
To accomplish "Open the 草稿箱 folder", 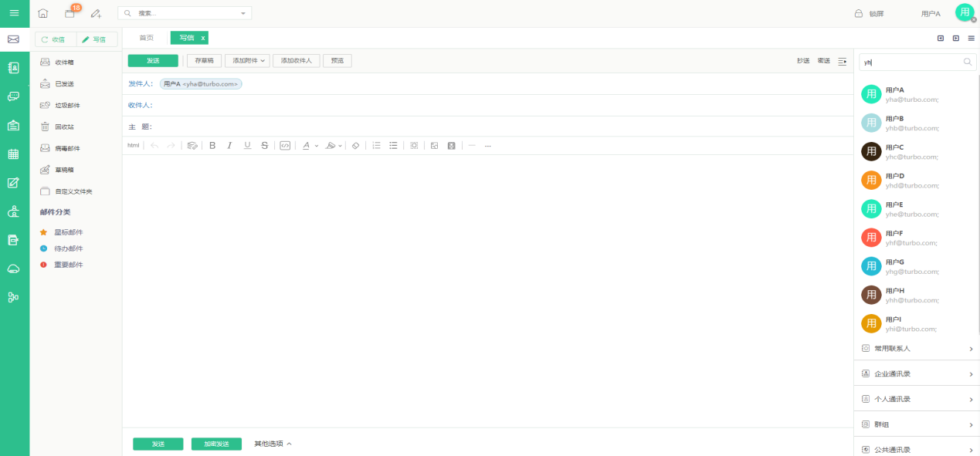I will pos(65,170).
